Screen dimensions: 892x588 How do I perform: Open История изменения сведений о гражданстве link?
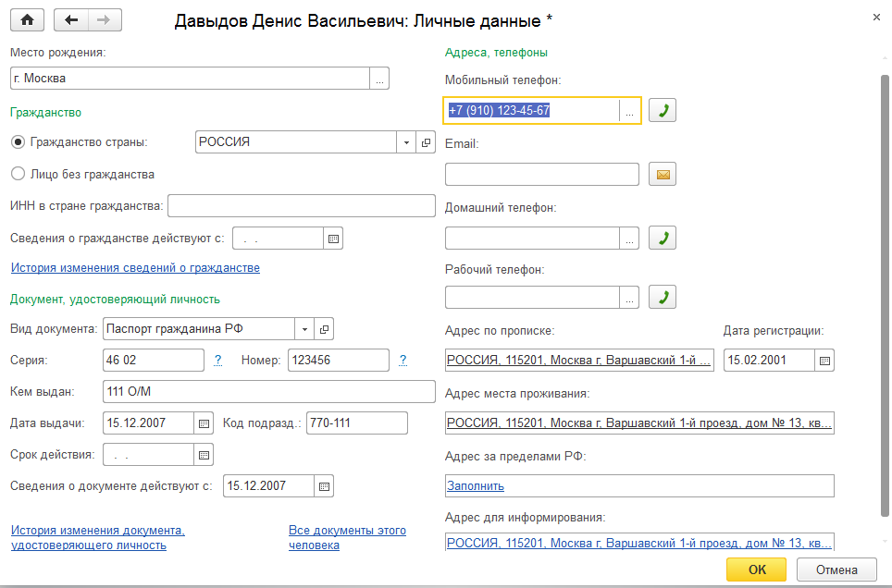click(135, 268)
